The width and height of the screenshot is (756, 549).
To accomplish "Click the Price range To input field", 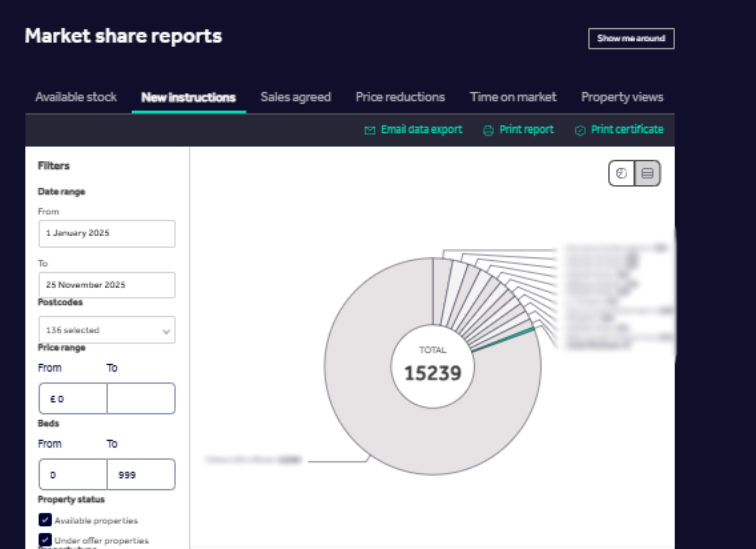I will coord(141,398).
